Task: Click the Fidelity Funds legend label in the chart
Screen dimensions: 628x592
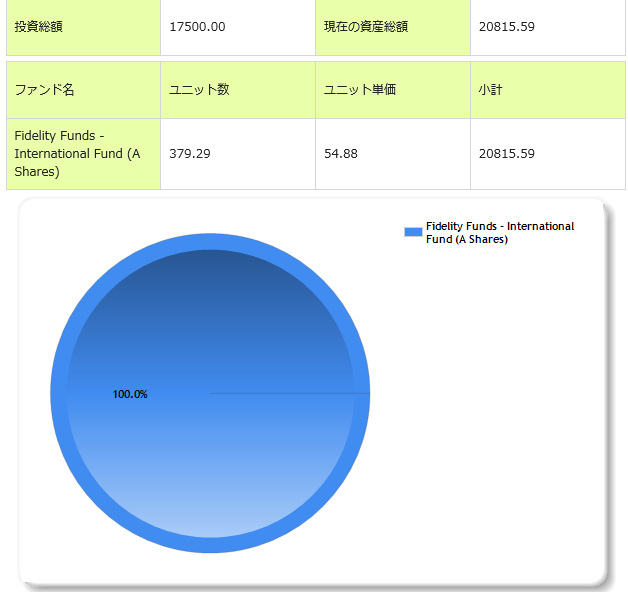Action: pyautogui.click(x=499, y=233)
